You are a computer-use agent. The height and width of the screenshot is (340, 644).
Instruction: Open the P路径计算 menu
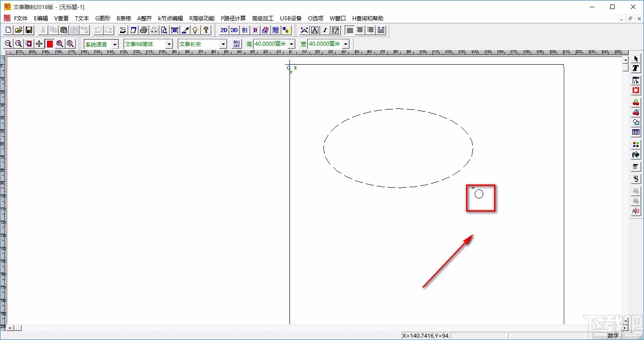233,19
